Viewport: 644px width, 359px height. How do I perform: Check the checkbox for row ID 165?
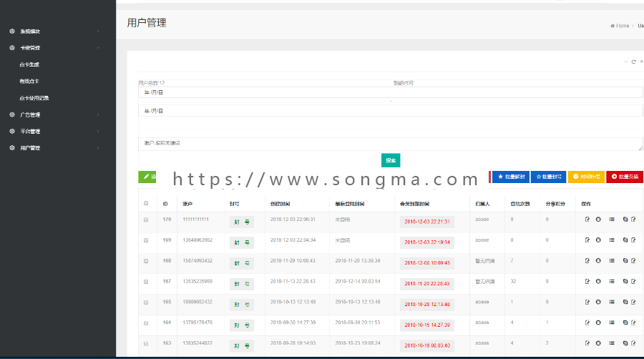click(146, 303)
